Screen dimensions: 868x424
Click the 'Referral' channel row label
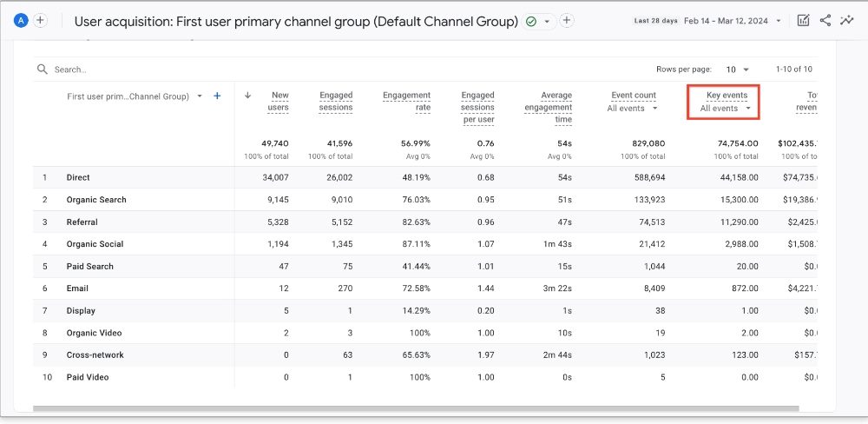pyautogui.click(x=82, y=222)
